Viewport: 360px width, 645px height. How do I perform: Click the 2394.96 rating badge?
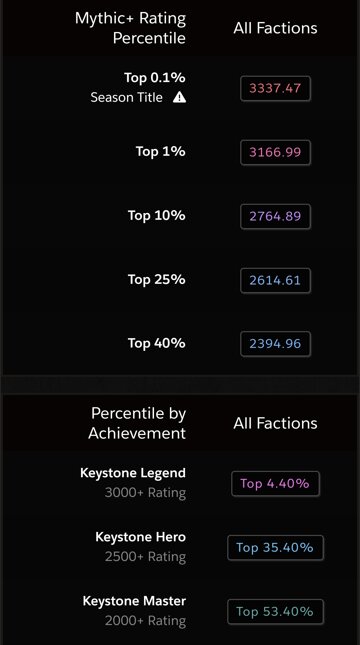coord(275,344)
